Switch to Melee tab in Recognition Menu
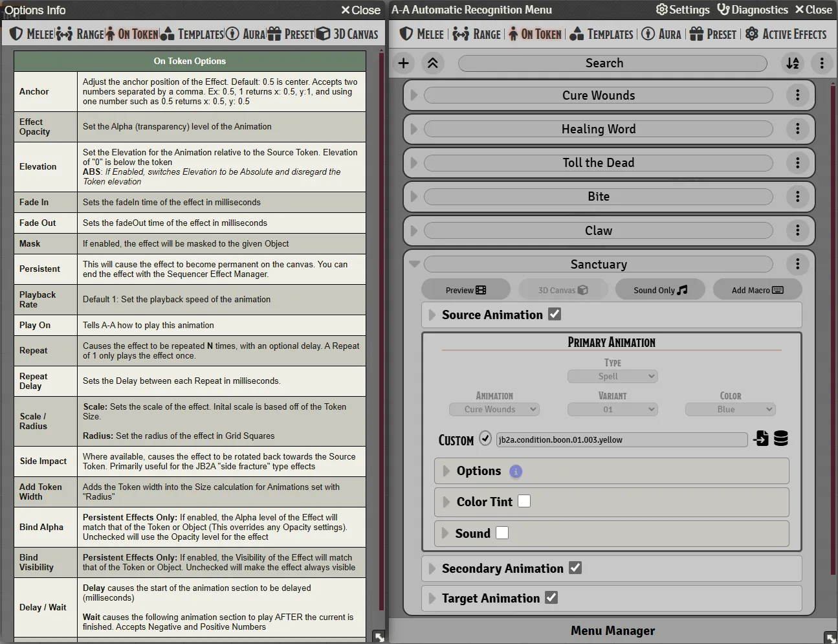Image resolution: width=838 pixels, height=644 pixels. tap(422, 34)
